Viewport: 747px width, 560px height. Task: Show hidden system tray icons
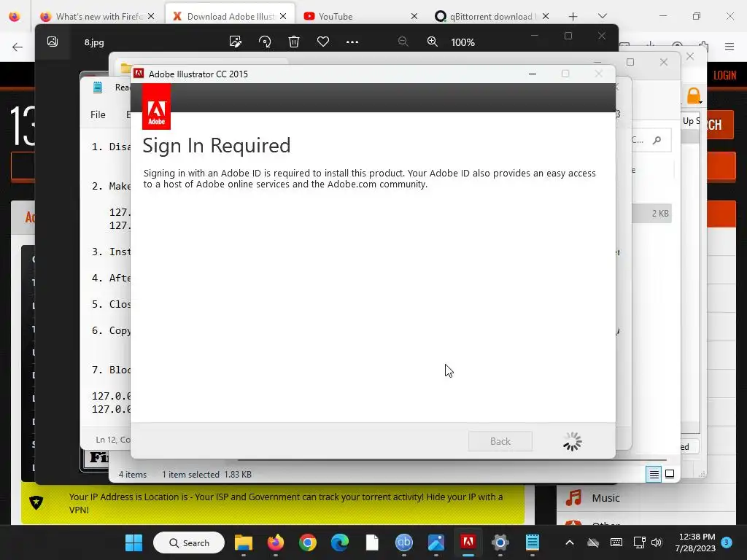pyautogui.click(x=569, y=542)
